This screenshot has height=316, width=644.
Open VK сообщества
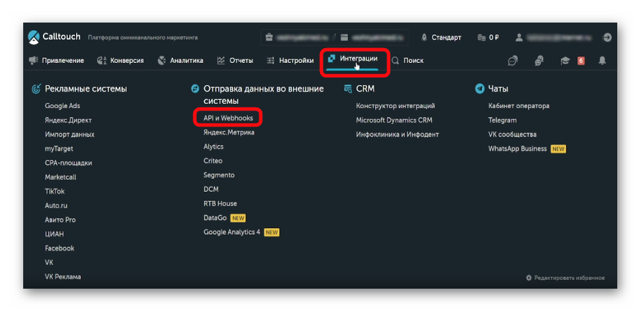512,134
